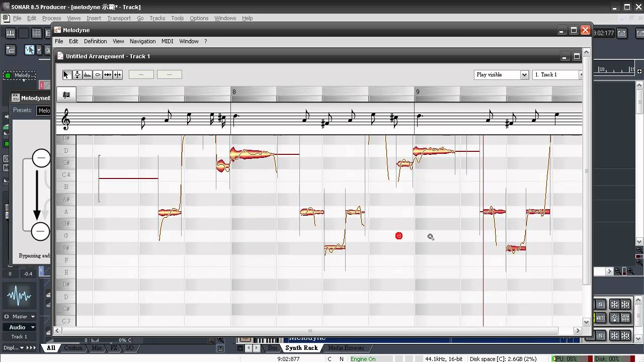Click the bar 9 ruler marker
The height and width of the screenshot is (362, 644).
(x=417, y=92)
